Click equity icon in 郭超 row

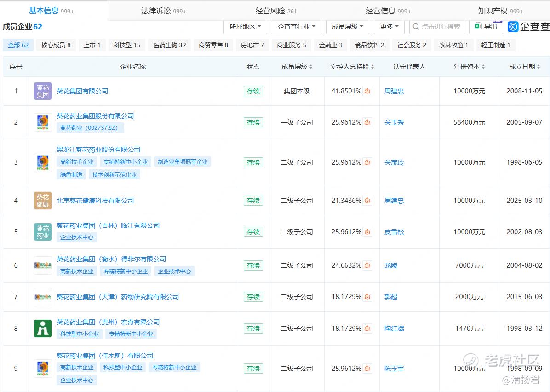point(367,297)
